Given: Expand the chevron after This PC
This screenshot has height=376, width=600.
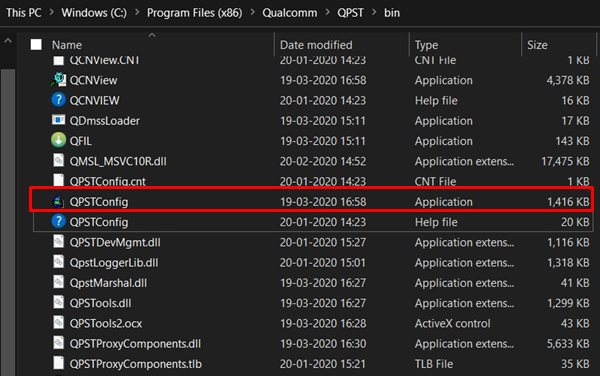Looking at the screenshot, I should tap(51, 13).
